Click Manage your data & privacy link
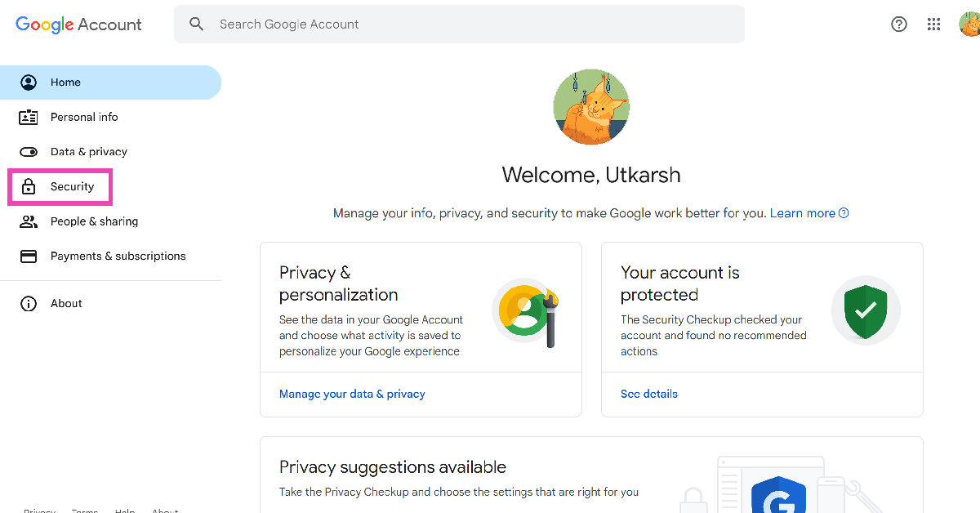Viewport: 980px width, 513px height. pos(352,394)
